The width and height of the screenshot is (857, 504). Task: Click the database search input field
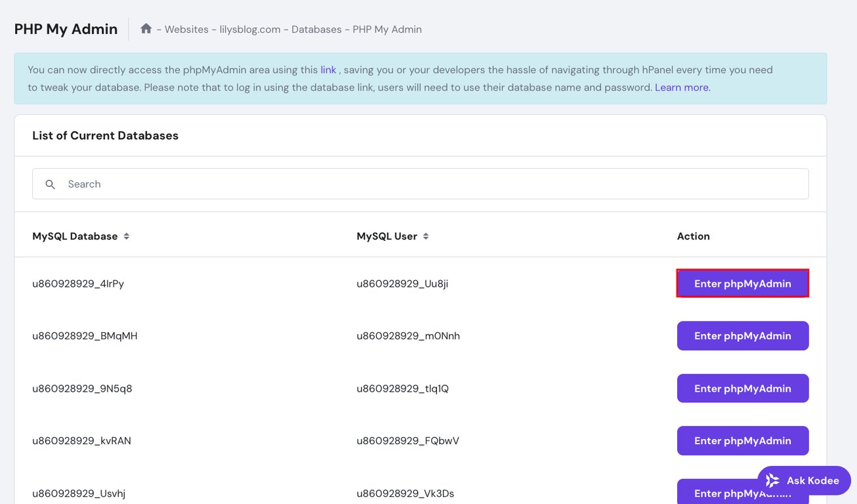(x=262, y=184)
